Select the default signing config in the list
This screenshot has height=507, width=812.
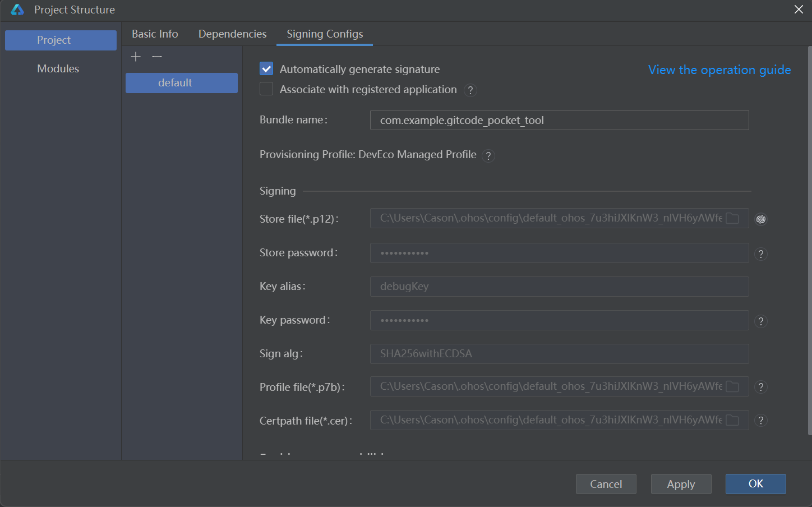point(181,82)
